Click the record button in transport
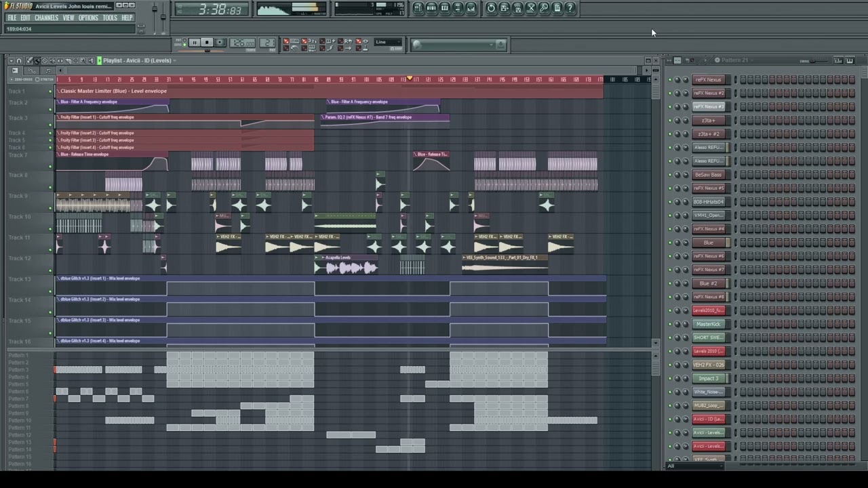868x488 pixels. [x=220, y=43]
